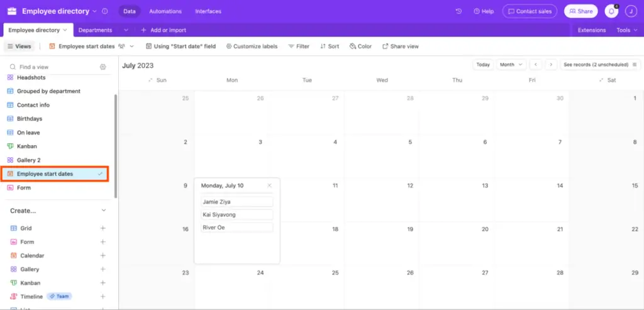Open the notifications bell icon
This screenshot has height=310, width=644.
coord(611,11)
